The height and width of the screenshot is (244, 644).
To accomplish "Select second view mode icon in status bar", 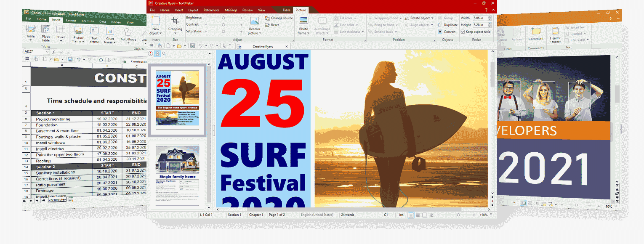I will click(x=418, y=215).
